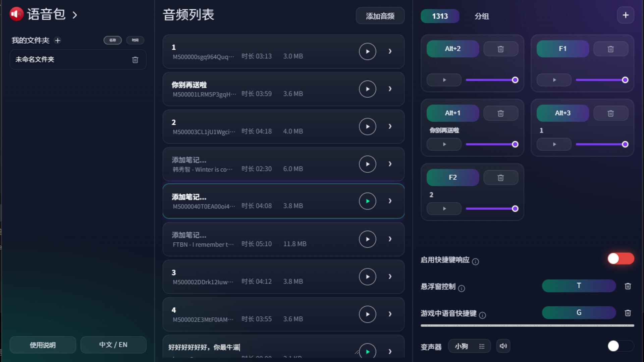Enable the 变声器 voice changer switch
This screenshot has height=362, width=644.
click(x=621, y=346)
